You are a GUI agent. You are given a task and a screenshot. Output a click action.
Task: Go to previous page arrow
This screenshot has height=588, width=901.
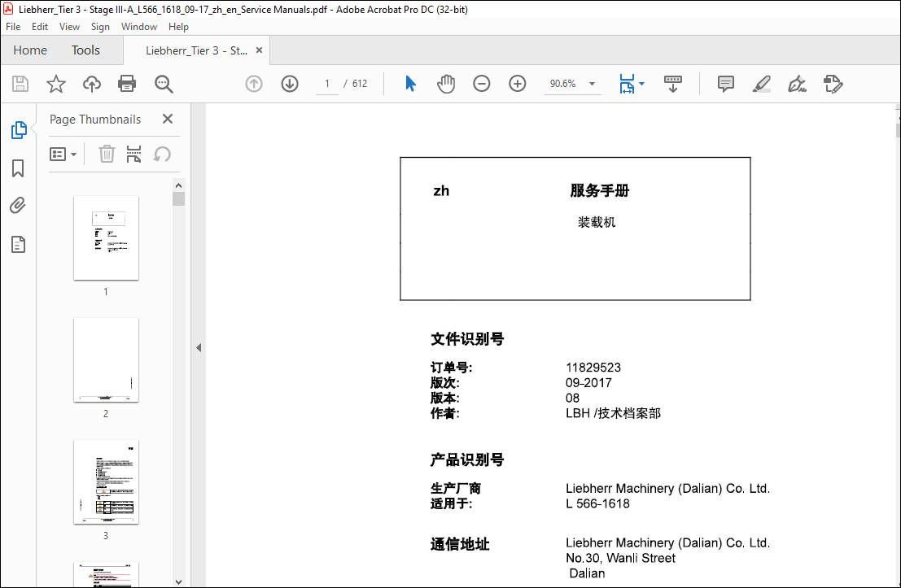(254, 84)
